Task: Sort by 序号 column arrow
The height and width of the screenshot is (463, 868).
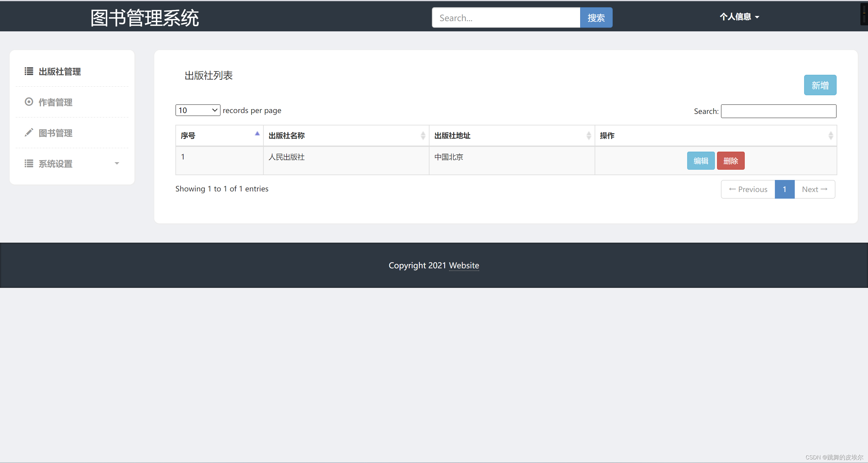Action: coord(257,134)
